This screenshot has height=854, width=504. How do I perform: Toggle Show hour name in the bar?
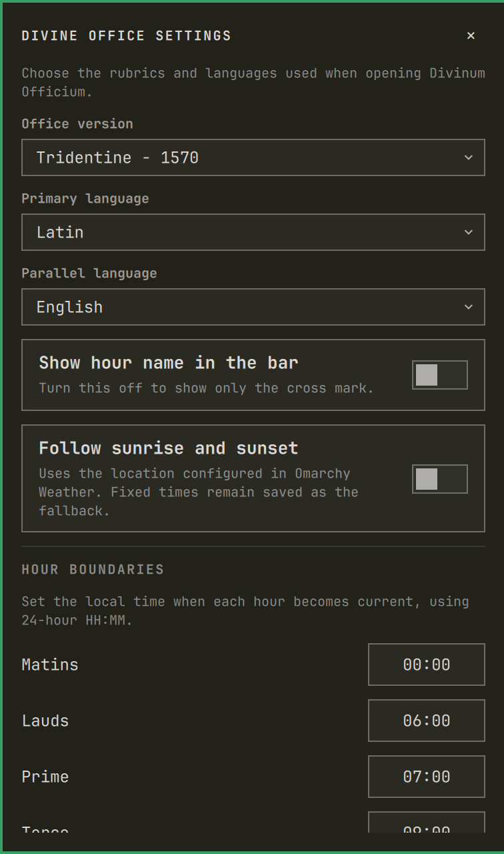click(x=440, y=375)
